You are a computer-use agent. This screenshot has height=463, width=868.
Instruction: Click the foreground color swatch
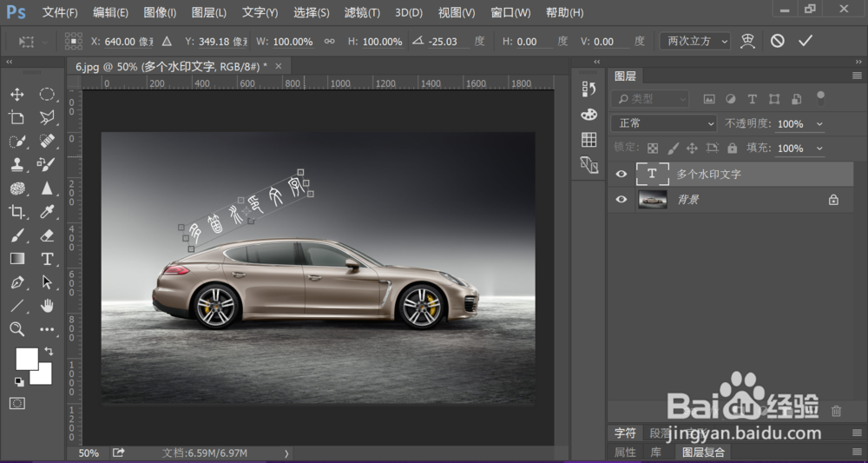(25, 357)
